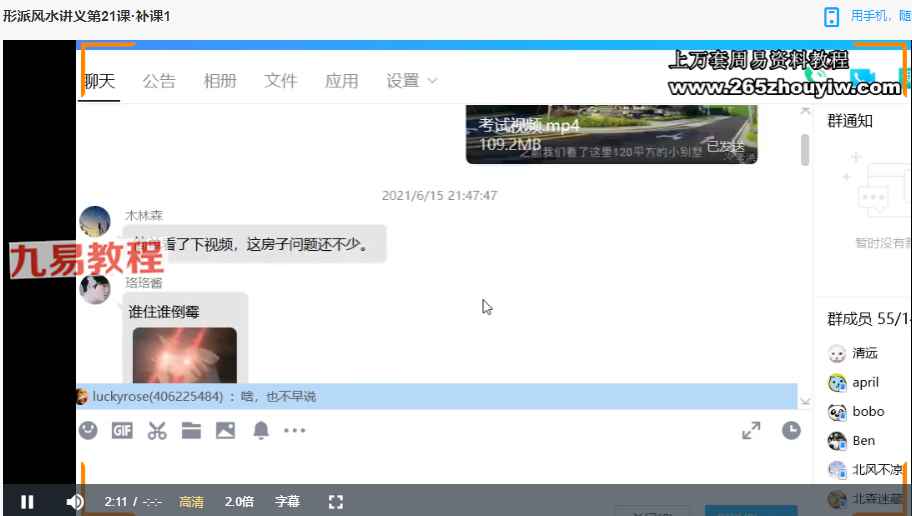Open the folder file-send icon
Image resolution: width=912 pixels, height=516 pixels.
pyautogui.click(x=191, y=431)
